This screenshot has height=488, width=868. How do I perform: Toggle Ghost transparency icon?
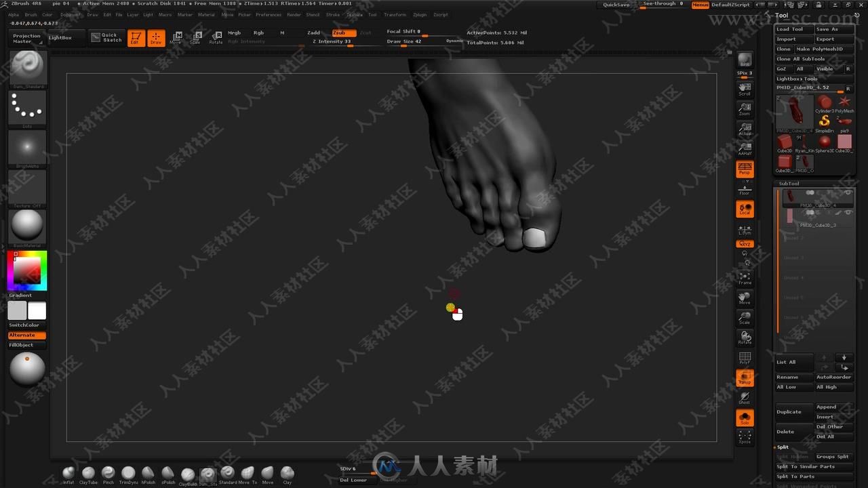(745, 398)
